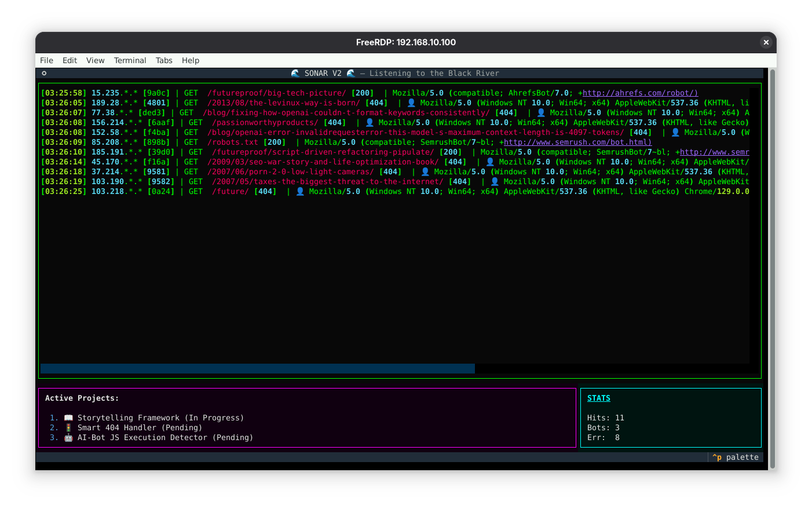The image size is (812, 509).
Task: Open the Terminal menu
Action: 130,60
